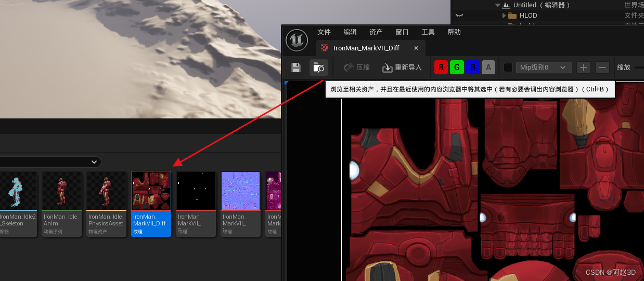Toggle the alpha A channel
The height and width of the screenshot is (281, 644).
point(488,68)
